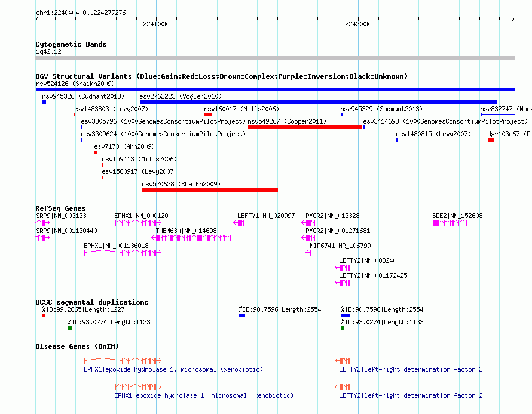
Task: Click the nsv159413 (Mills2006) label
Action: (139, 159)
